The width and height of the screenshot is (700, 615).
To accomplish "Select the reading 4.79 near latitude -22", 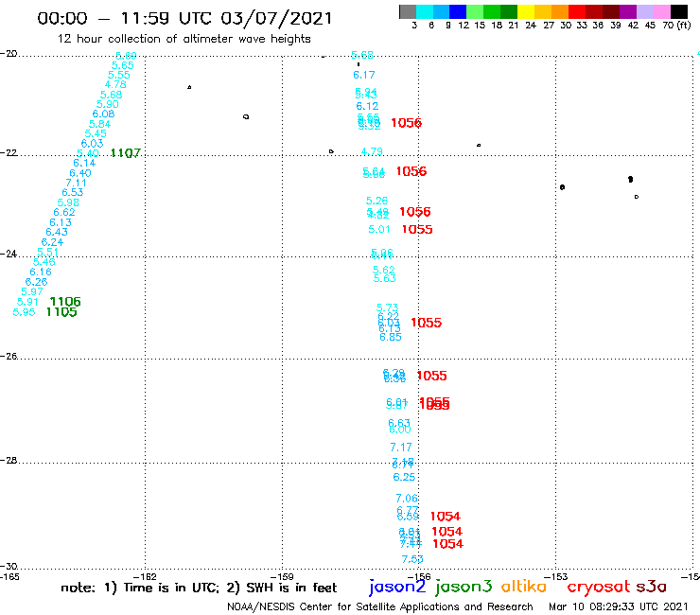I will (372, 151).
